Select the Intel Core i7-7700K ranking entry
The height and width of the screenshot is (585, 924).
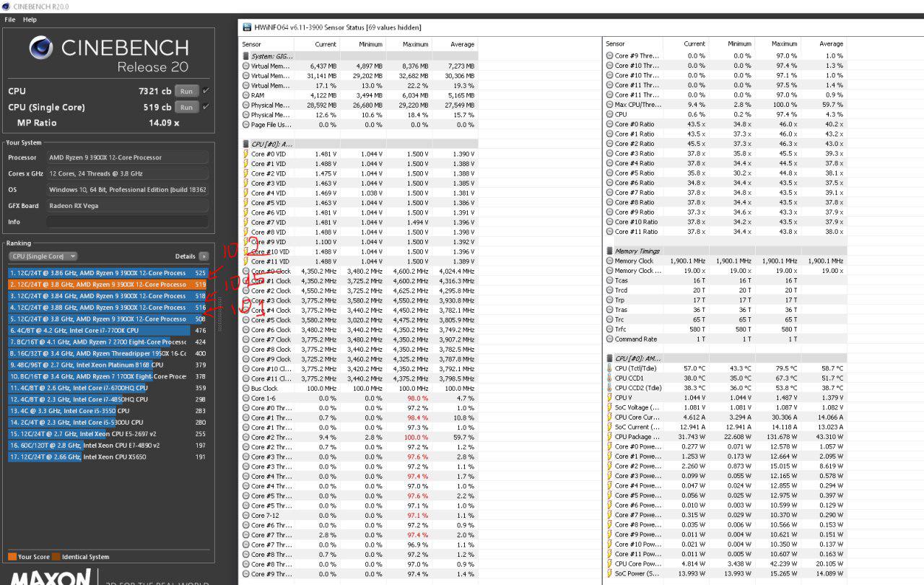tap(108, 330)
